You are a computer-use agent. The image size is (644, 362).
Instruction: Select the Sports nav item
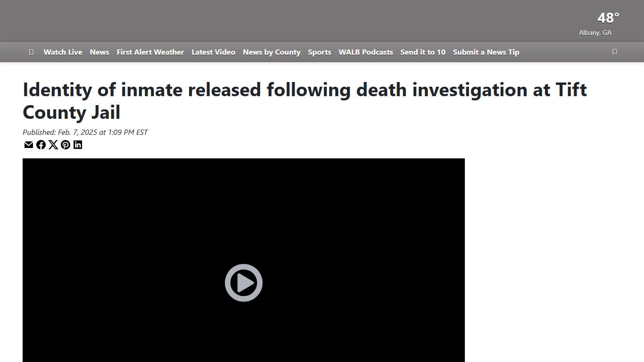click(319, 52)
